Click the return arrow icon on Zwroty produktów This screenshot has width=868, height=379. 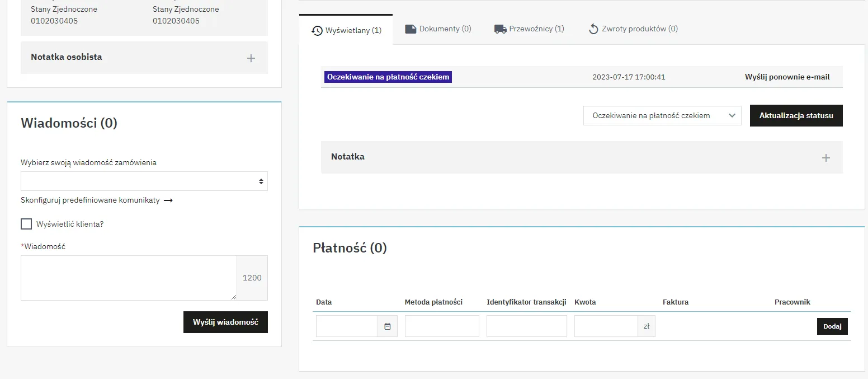coord(593,29)
